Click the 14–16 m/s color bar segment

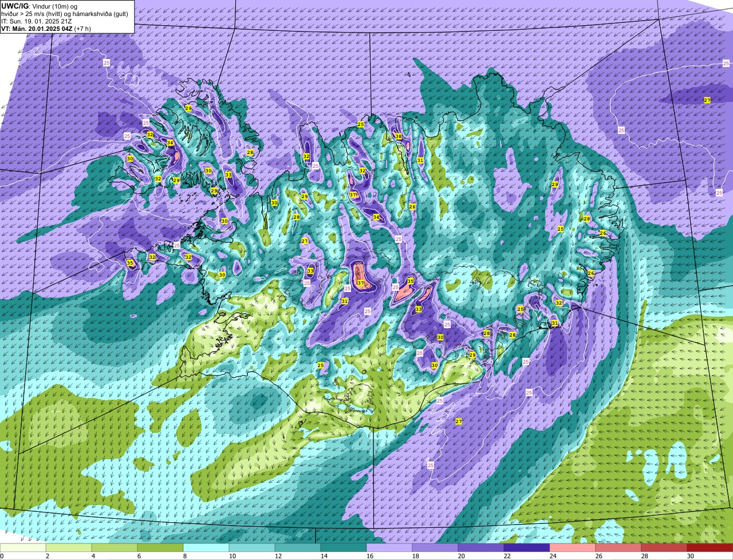tap(344, 548)
